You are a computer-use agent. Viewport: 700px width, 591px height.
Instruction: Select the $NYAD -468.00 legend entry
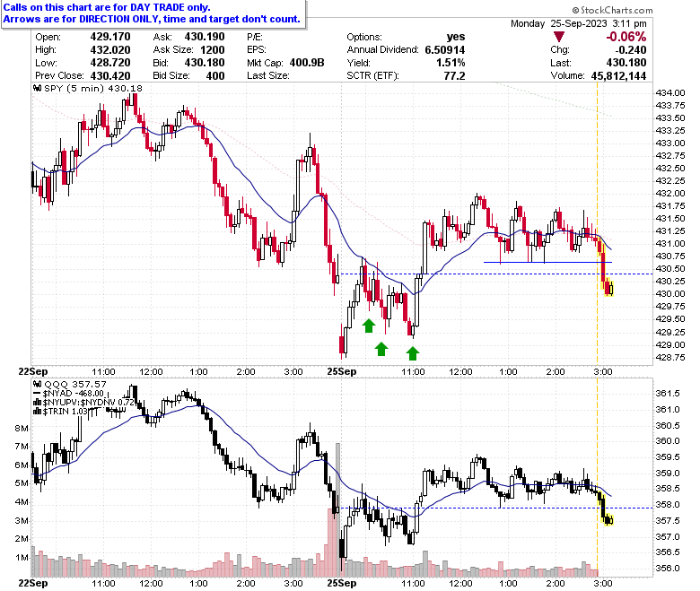click(x=74, y=394)
